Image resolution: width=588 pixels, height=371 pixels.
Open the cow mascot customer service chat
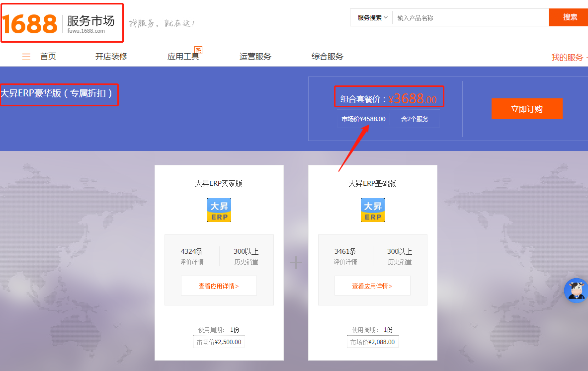click(x=577, y=291)
